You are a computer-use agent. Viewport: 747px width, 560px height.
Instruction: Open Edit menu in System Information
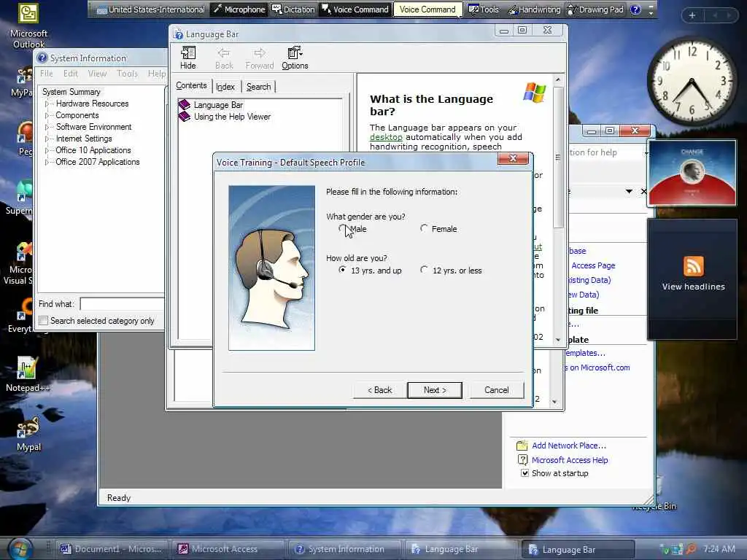(x=71, y=74)
